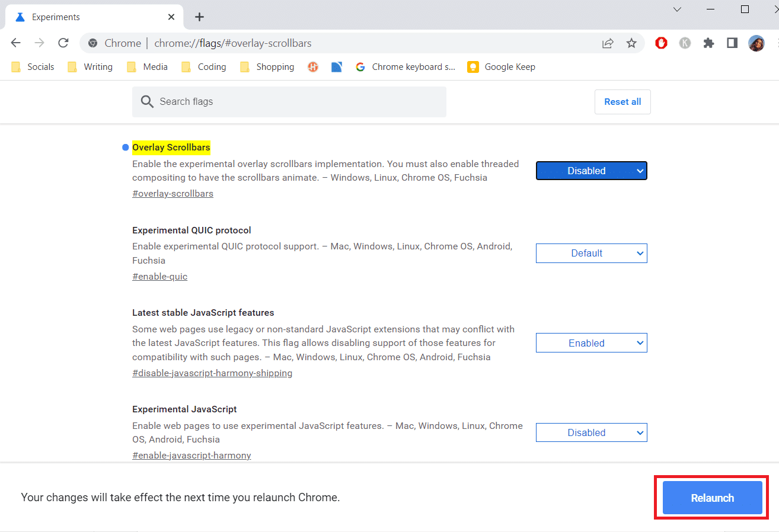The width and height of the screenshot is (779, 532).
Task: Open the Socials bookmarks folder
Action: (x=33, y=67)
